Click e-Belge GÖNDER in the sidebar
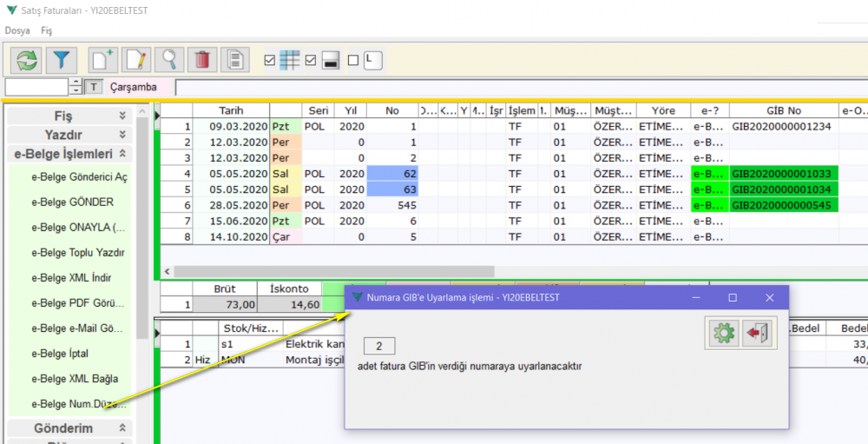This screenshot has width=868, height=444. coord(72,202)
